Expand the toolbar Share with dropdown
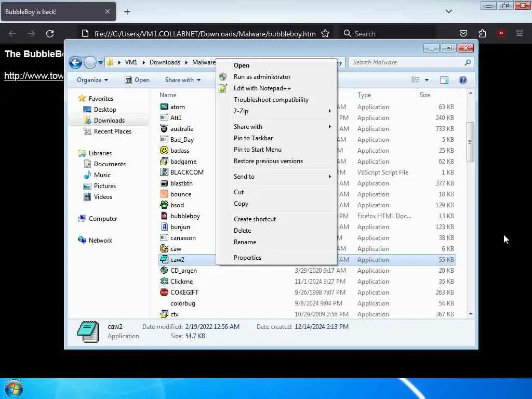 182,80
